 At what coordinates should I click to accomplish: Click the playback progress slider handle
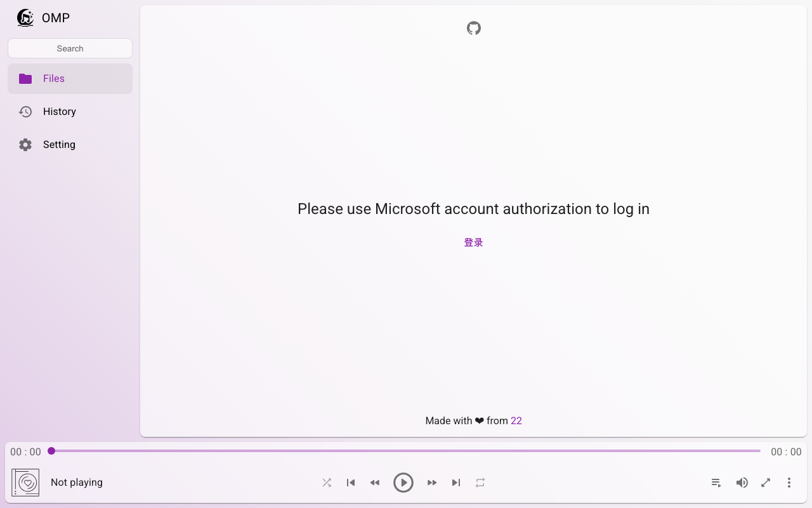click(51, 451)
